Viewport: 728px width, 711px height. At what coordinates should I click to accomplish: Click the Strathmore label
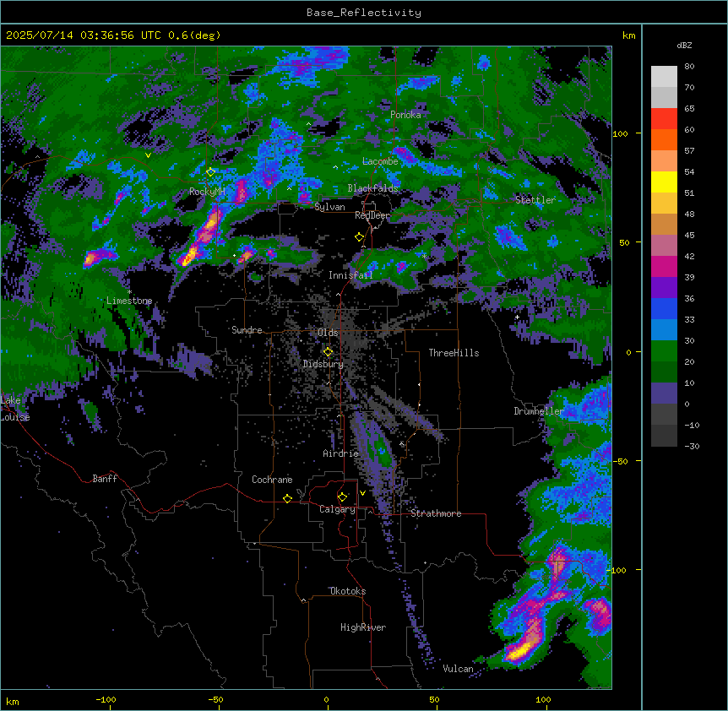click(x=436, y=513)
